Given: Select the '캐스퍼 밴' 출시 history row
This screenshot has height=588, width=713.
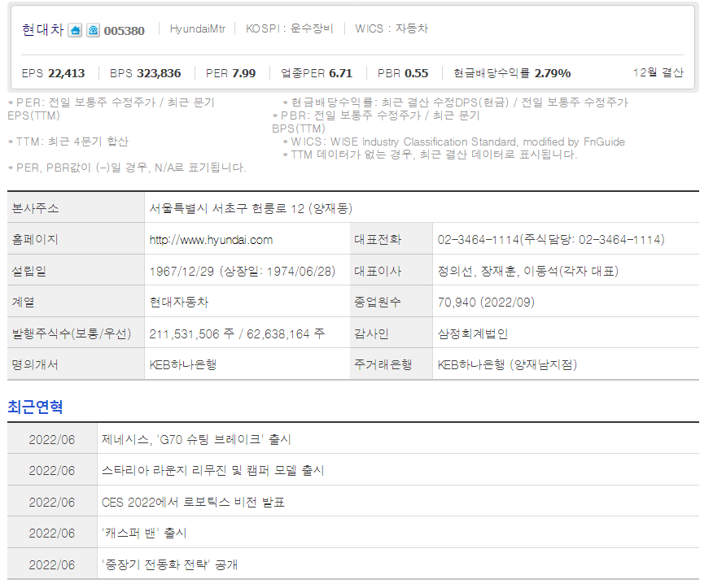Looking at the screenshot, I should [x=353, y=533].
